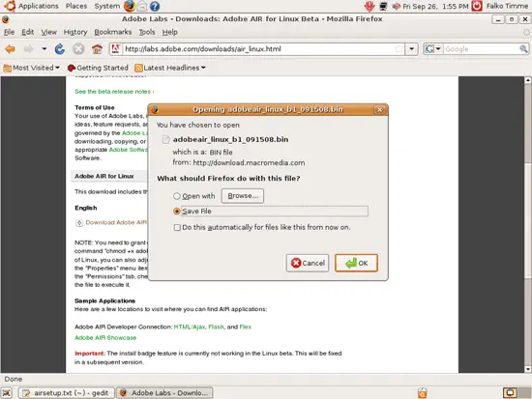Click the lock icon in bottom panel

423,392
